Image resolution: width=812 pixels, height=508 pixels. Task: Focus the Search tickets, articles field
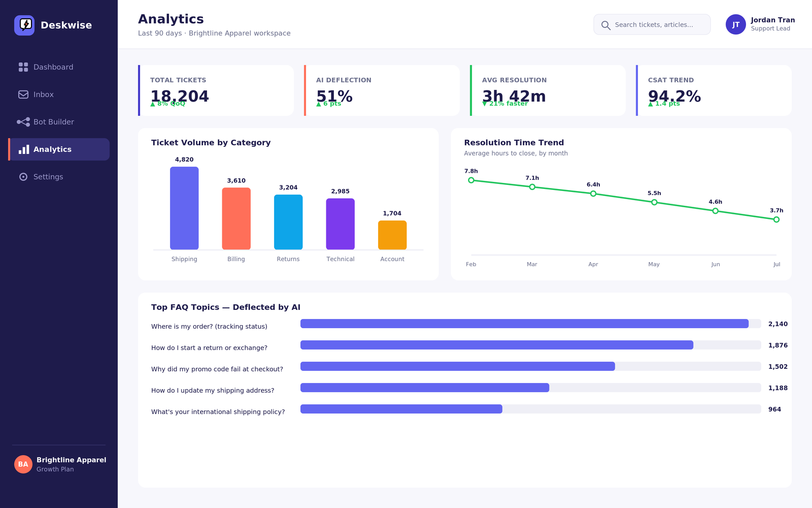[652, 24]
